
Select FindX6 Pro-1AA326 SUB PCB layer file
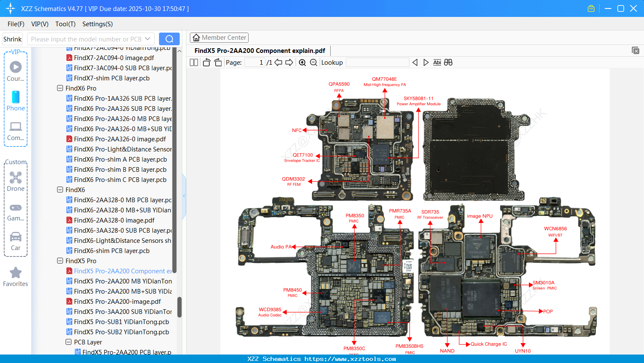pyautogui.click(x=119, y=99)
